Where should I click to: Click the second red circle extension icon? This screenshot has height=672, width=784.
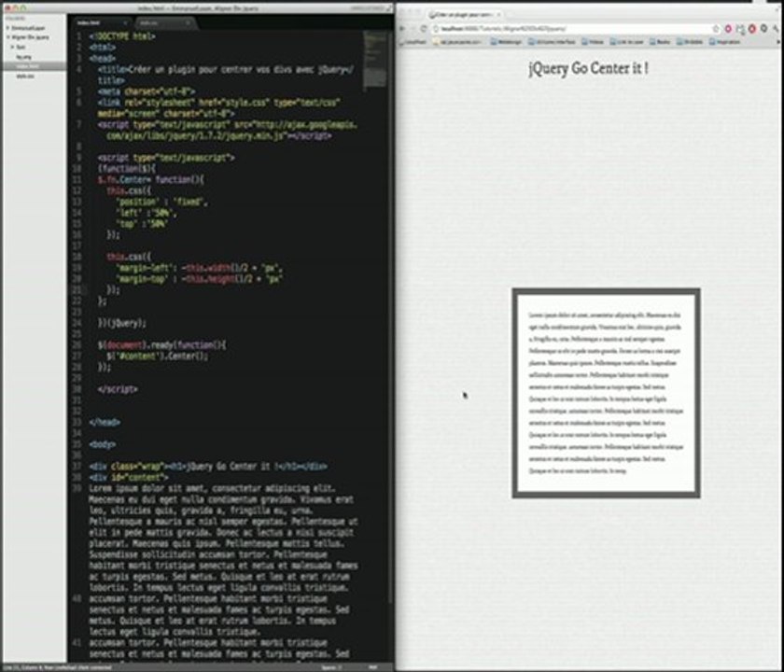point(752,29)
